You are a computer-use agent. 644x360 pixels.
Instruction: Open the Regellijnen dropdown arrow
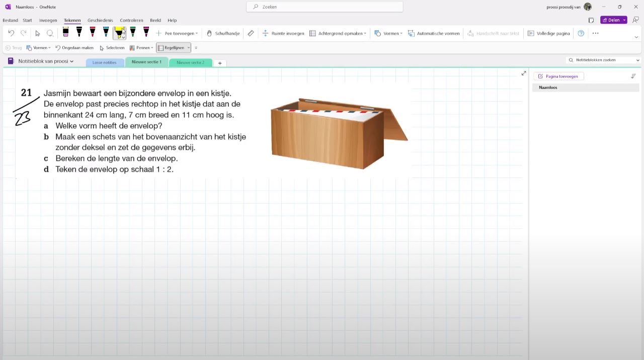189,48
